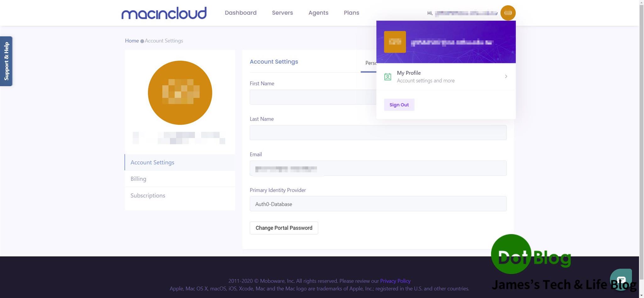This screenshot has height=298, width=644.
Task: Expand My Profile using its chevron arrow
Action: 506,76
